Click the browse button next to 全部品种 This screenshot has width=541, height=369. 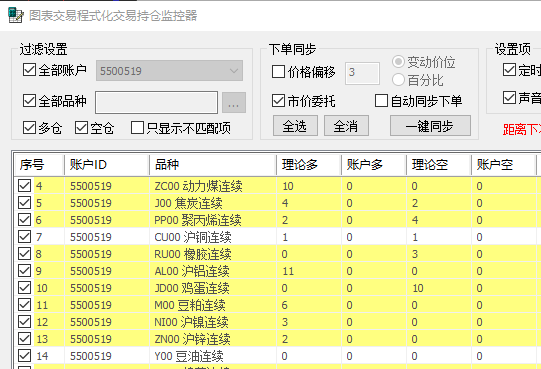234,102
